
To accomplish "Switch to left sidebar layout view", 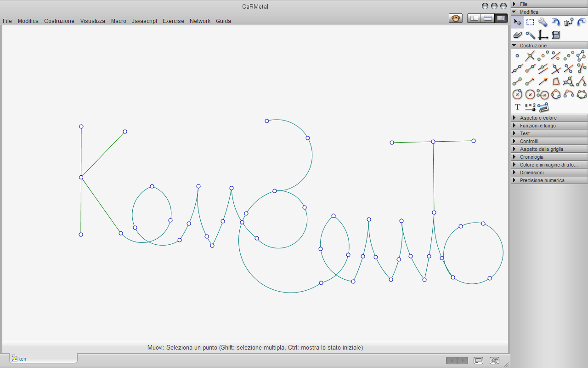I will tap(474, 18).
